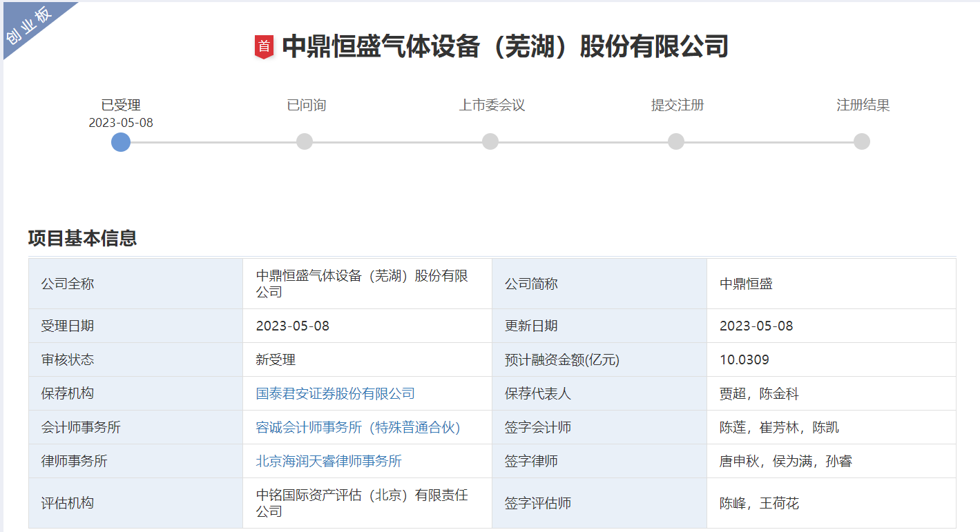The height and width of the screenshot is (532, 980).
Task: Click the 中鼎恒盛 short name value
Action: click(x=746, y=284)
